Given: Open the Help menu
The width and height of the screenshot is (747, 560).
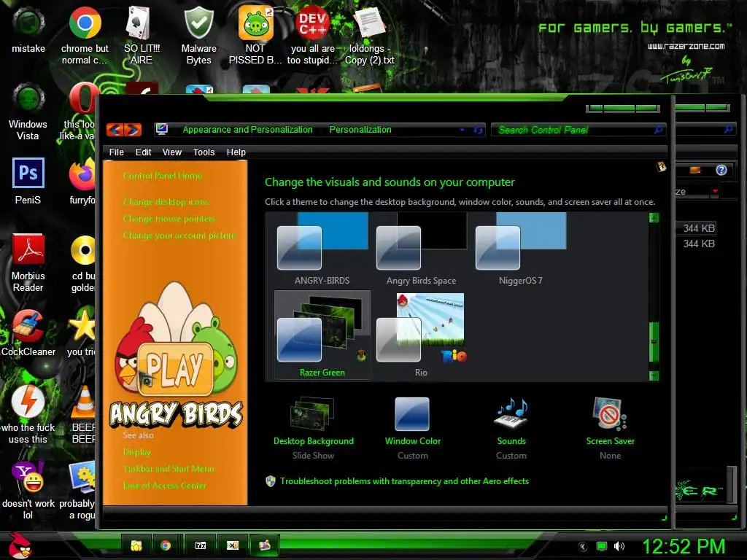Looking at the screenshot, I should [236, 152].
